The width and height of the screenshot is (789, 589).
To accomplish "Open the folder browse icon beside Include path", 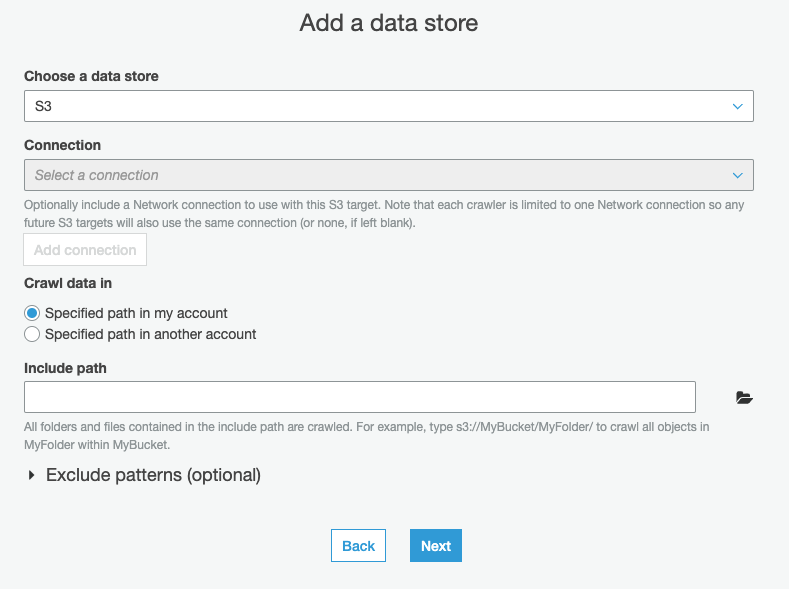I will (x=743, y=398).
